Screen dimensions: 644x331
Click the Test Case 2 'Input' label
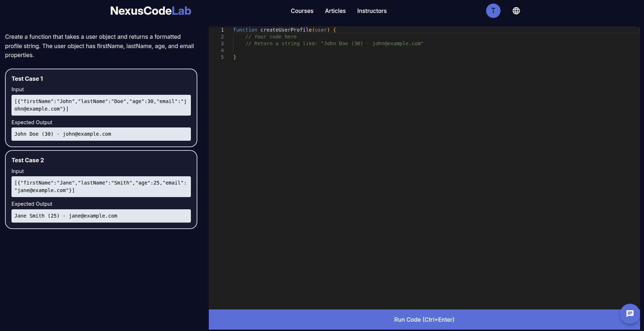coord(18,171)
